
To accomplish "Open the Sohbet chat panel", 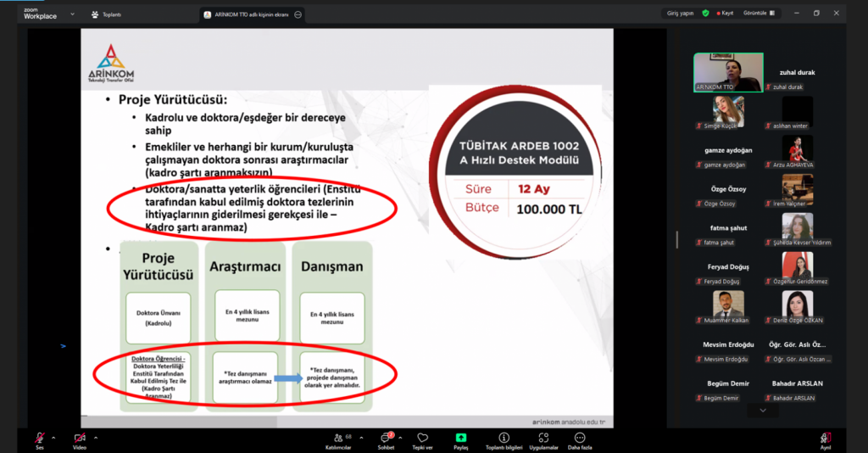I will point(387,438).
